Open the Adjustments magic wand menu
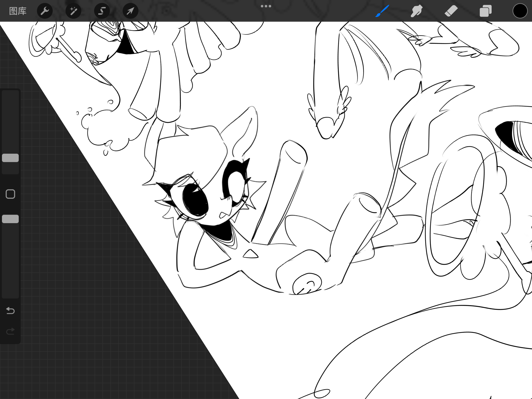This screenshot has height=399, width=532. [73, 11]
